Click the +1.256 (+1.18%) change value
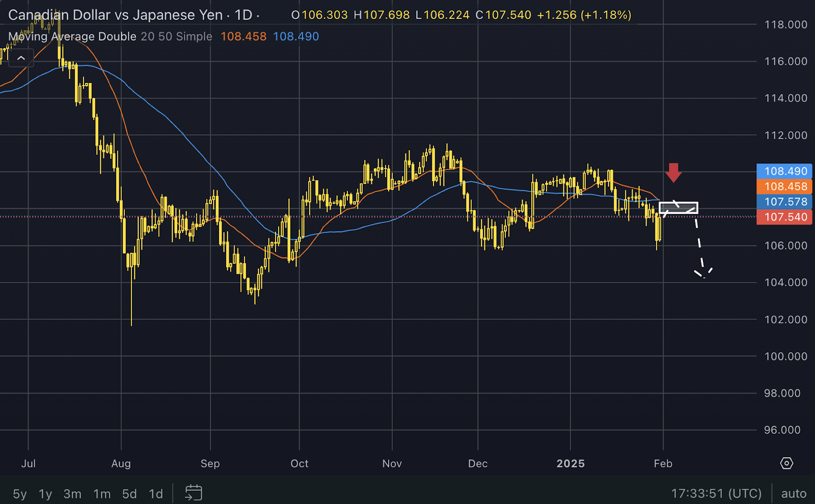This screenshot has width=815, height=504. [x=584, y=15]
